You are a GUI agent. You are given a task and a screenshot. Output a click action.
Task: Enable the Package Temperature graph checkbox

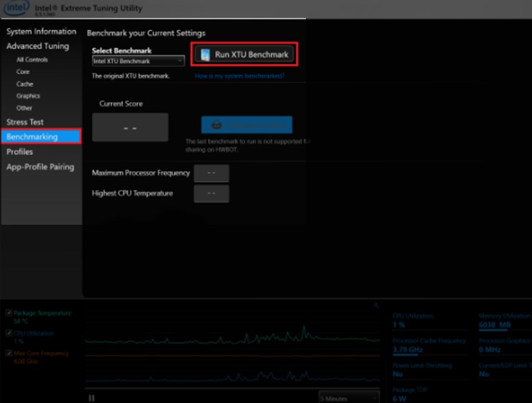coord(9,313)
